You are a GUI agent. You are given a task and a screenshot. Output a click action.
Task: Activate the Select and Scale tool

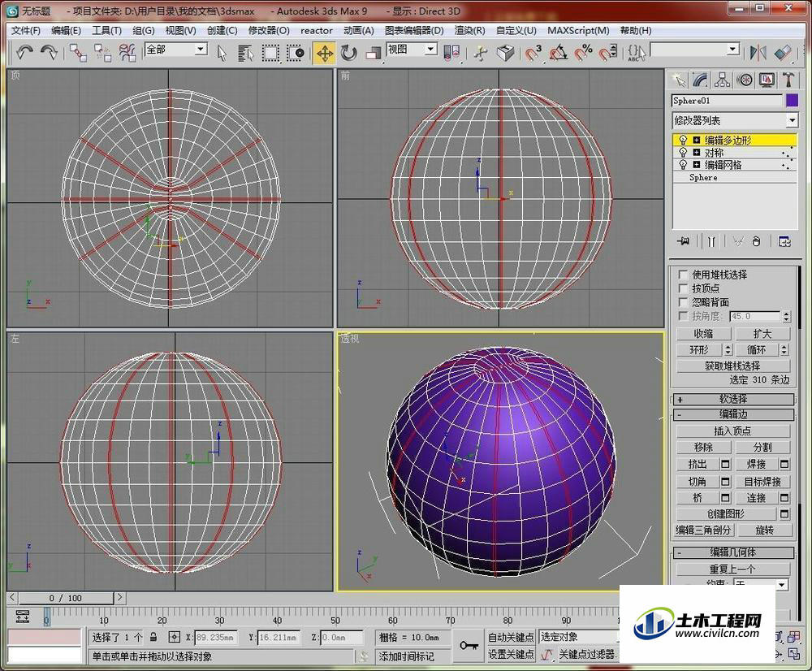373,53
